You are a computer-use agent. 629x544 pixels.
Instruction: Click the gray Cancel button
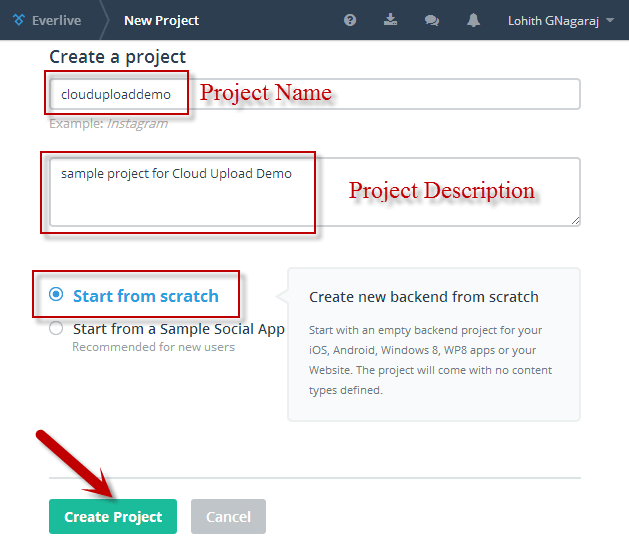click(228, 517)
